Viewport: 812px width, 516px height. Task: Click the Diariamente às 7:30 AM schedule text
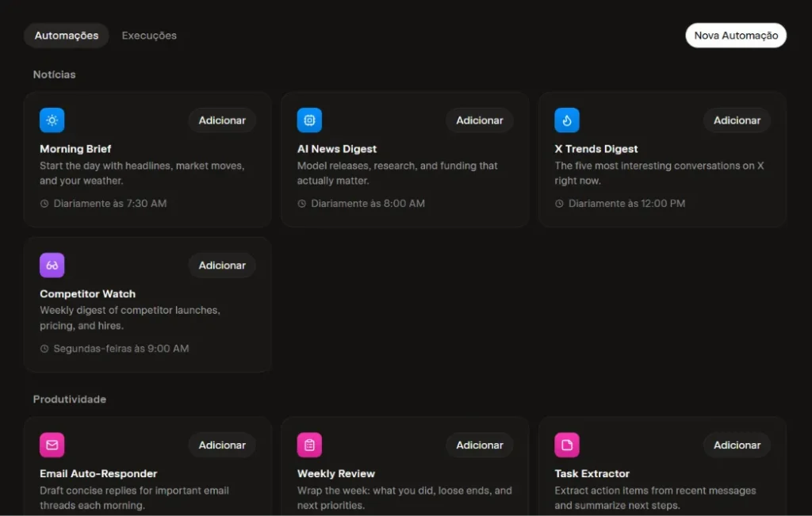tap(110, 204)
